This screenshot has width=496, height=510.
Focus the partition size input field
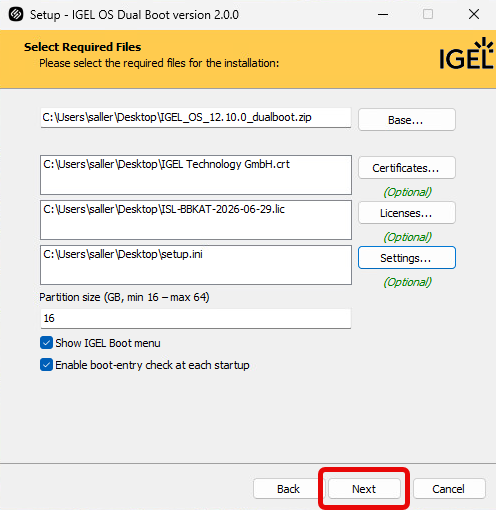pos(196,318)
